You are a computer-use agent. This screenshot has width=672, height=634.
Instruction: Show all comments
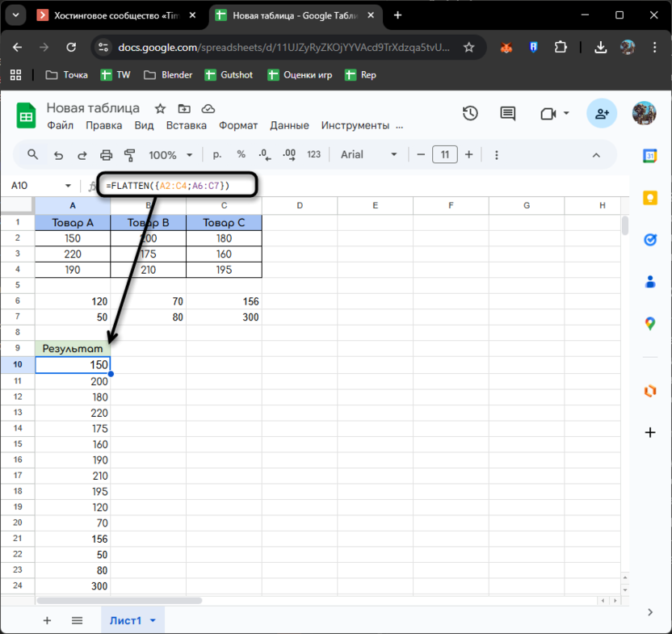(507, 114)
